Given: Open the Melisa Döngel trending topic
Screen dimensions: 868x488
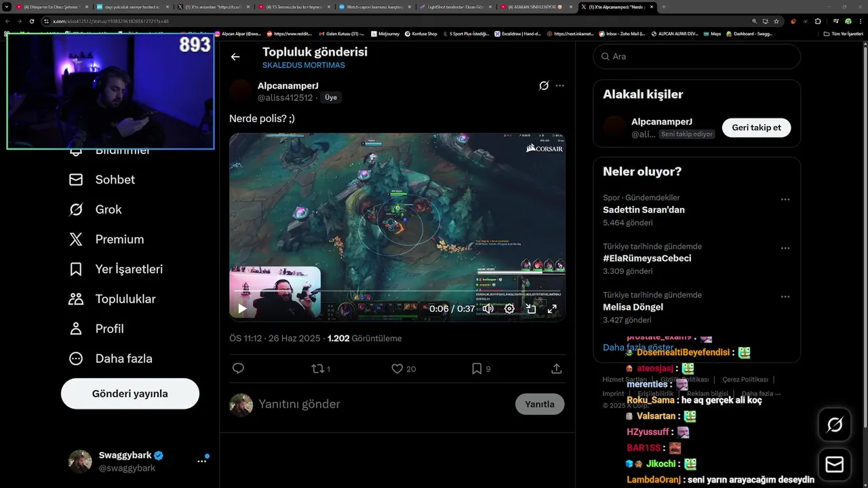Looking at the screenshot, I should [x=633, y=307].
